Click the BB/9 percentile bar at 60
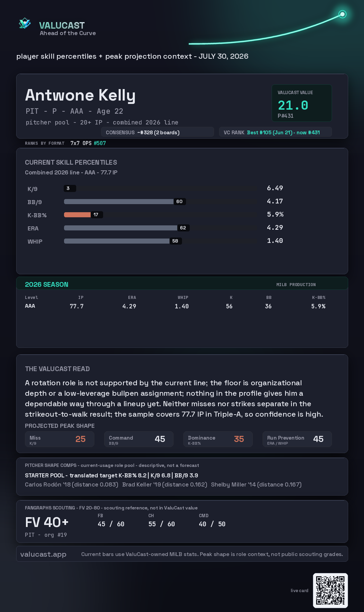The height and width of the screenshot is (612, 364). [125, 201]
